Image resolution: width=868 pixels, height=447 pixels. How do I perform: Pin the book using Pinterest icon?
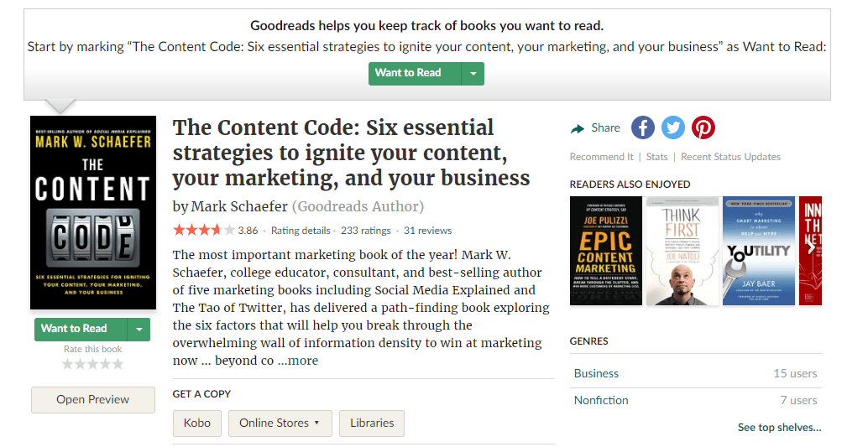coord(703,127)
